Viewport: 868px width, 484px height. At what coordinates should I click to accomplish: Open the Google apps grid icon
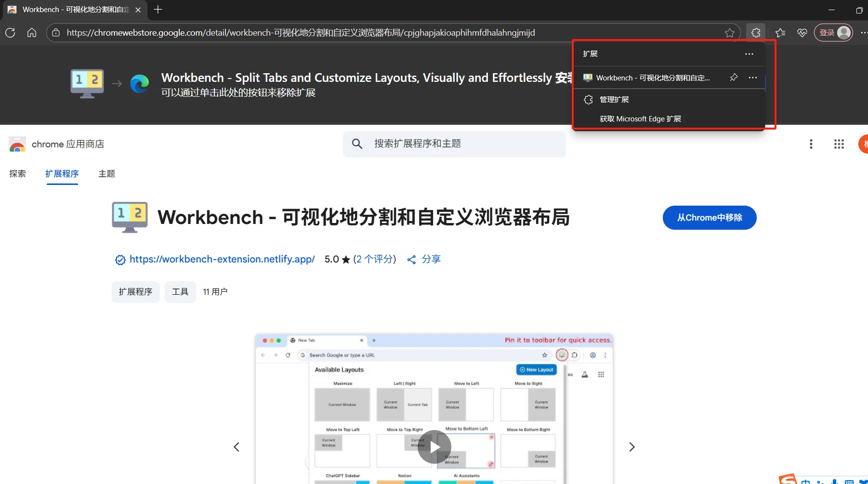839,144
